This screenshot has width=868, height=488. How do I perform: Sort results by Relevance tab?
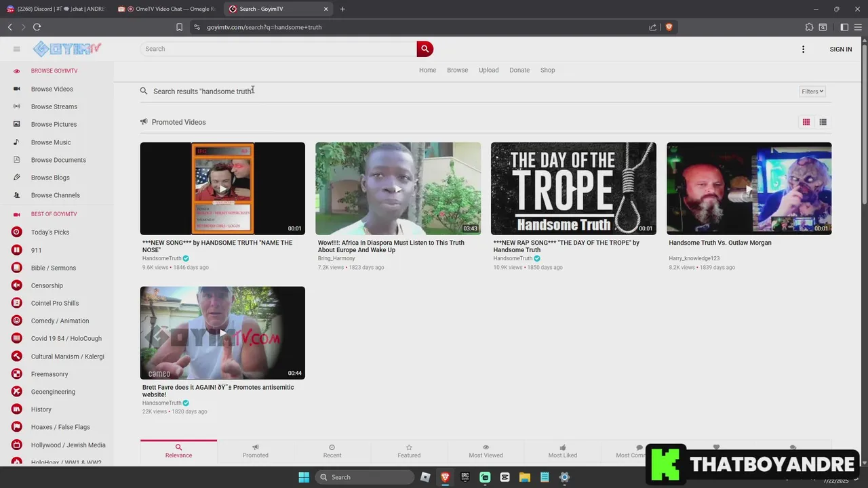pos(178,451)
